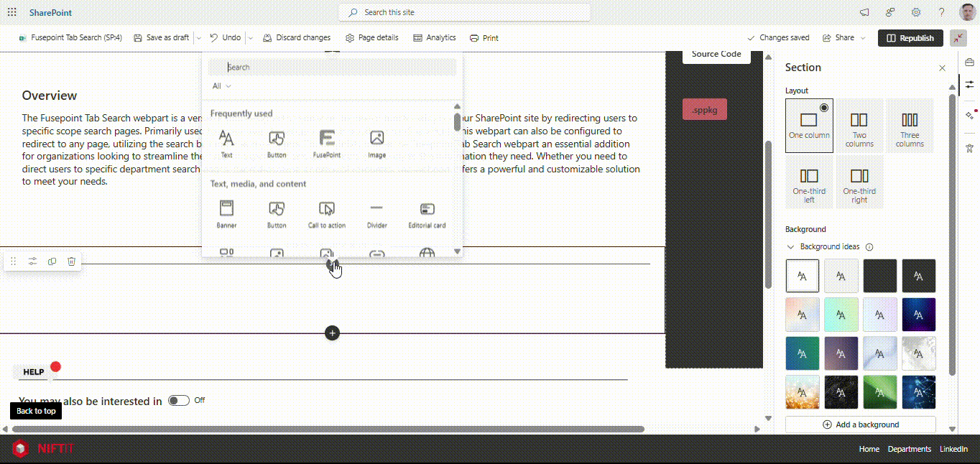The height and width of the screenshot is (464, 980).
Task: Click the web part Search field
Action: coord(332,68)
